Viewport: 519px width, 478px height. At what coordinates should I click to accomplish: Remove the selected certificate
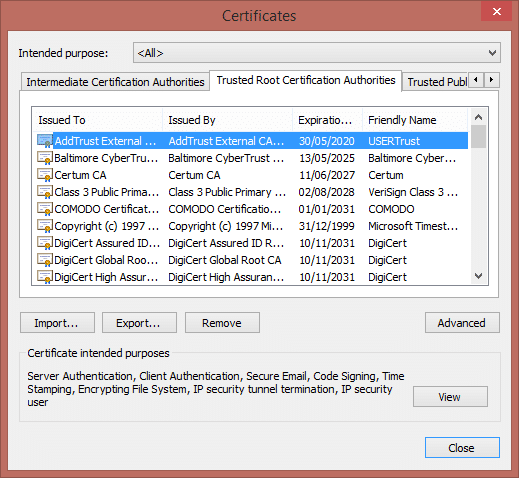click(x=222, y=323)
